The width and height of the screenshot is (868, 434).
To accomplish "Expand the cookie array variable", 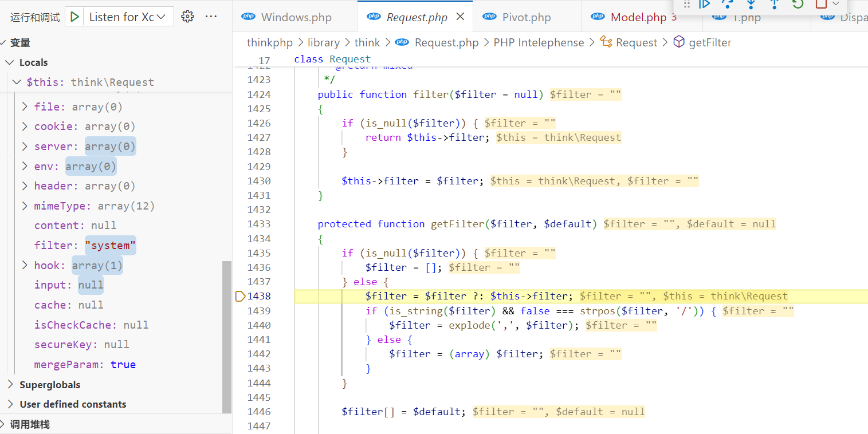I will (25, 126).
